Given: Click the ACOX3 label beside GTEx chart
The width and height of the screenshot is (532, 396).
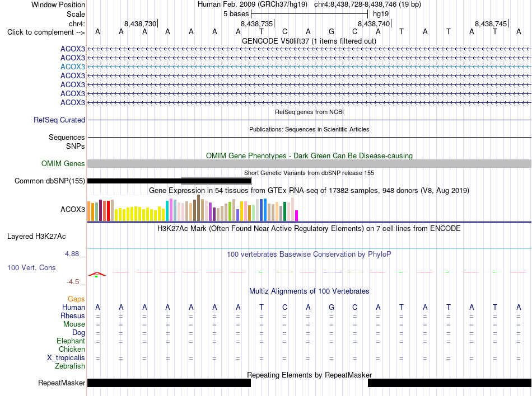Looking at the screenshot, I should (73, 209).
